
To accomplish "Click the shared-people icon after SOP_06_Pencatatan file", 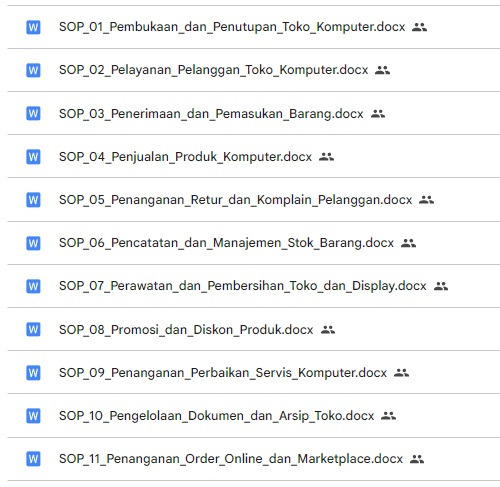I will (x=408, y=243).
